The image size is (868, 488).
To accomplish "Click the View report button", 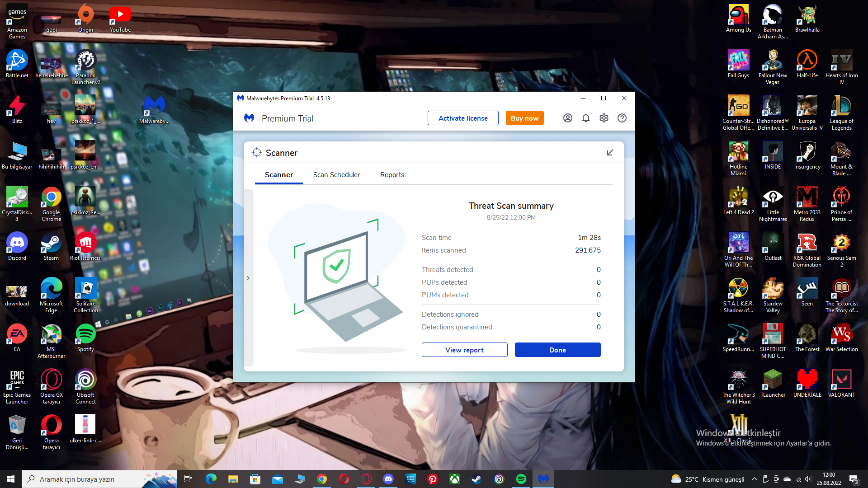I will coord(464,350).
